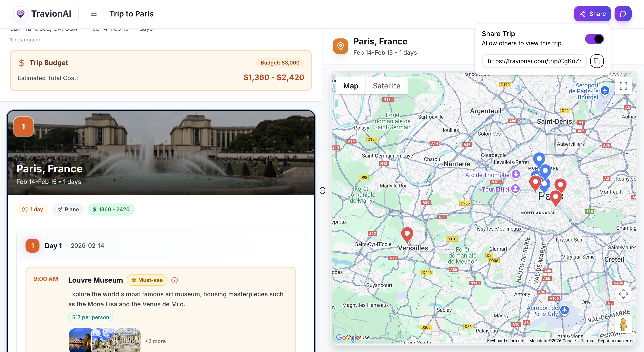Click the map fullscreen icon

[623, 86]
